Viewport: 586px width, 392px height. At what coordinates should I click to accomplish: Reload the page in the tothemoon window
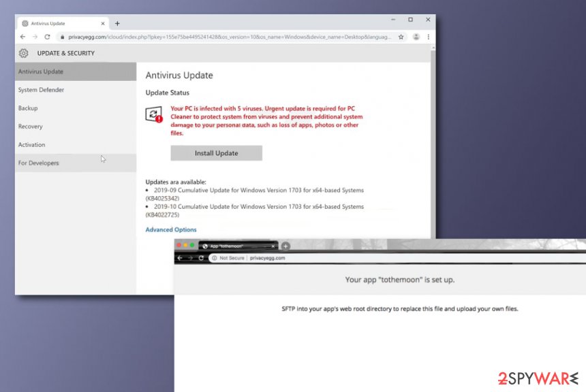201,258
